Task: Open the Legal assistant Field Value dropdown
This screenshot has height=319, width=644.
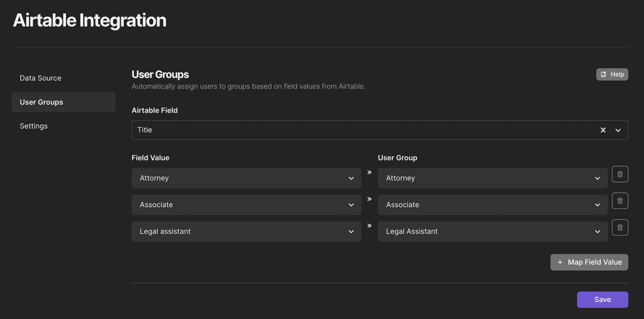Action: pyautogui.click(x=246, y=232)
